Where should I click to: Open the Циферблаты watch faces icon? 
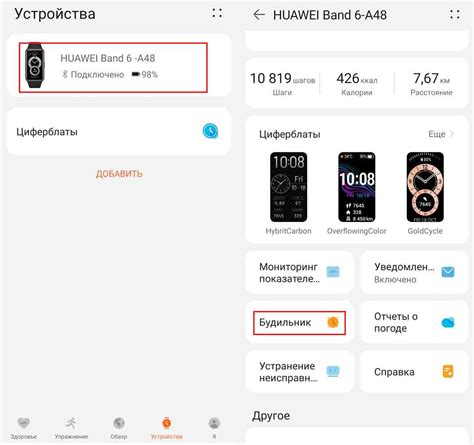click(x=210, y=131)
